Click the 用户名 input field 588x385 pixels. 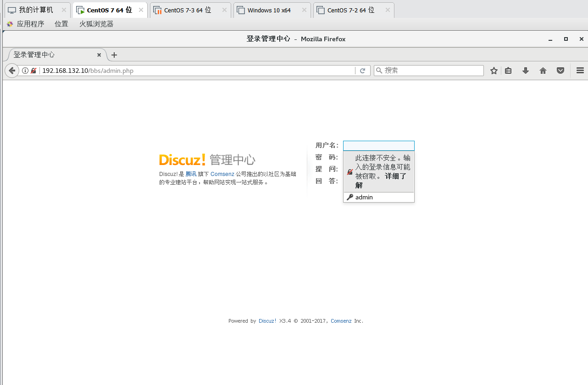pos(379,146)
